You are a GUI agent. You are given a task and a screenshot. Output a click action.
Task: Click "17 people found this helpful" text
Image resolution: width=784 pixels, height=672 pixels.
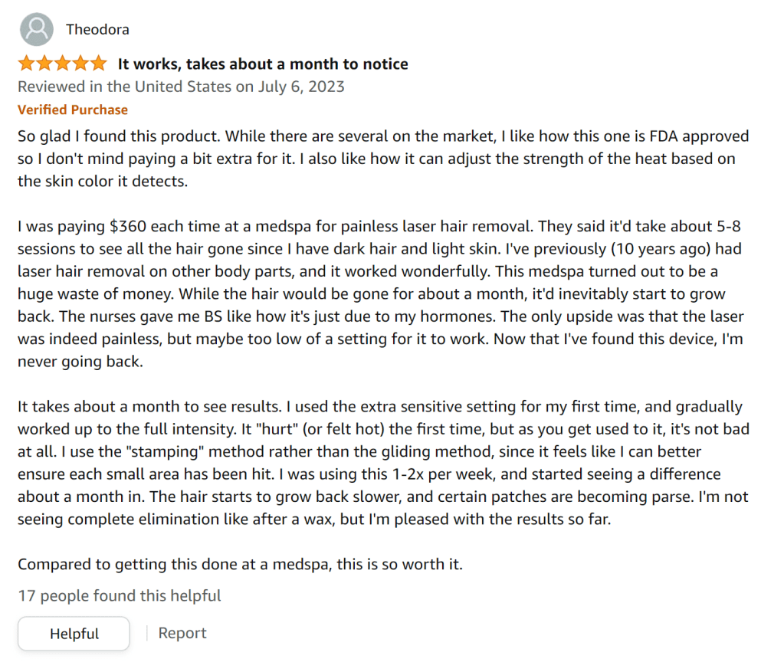[120, 595]
